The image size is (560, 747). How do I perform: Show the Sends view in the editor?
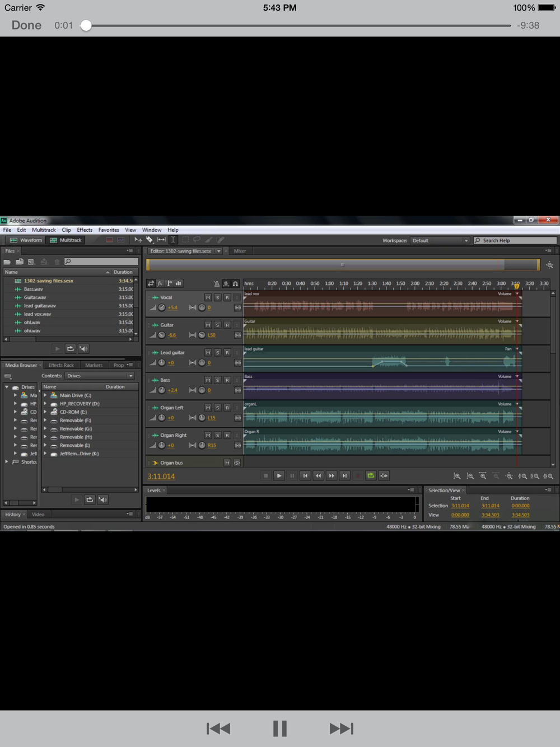169,284
